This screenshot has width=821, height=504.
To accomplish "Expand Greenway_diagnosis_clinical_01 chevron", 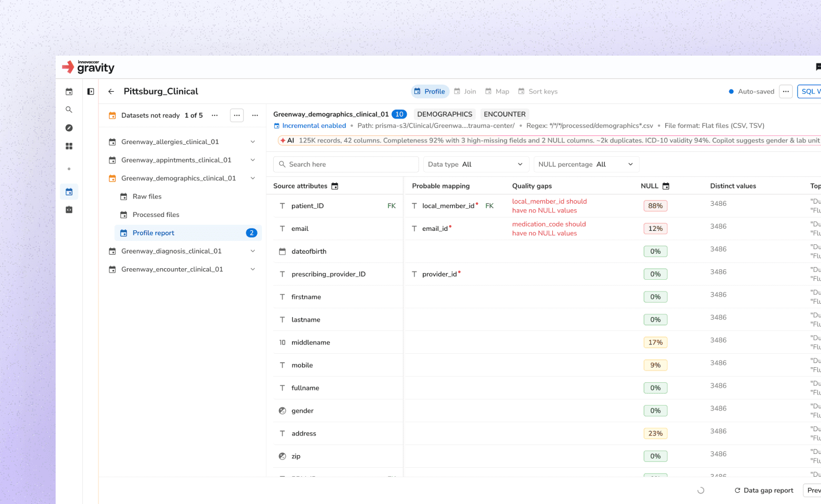I will [253, 251].
